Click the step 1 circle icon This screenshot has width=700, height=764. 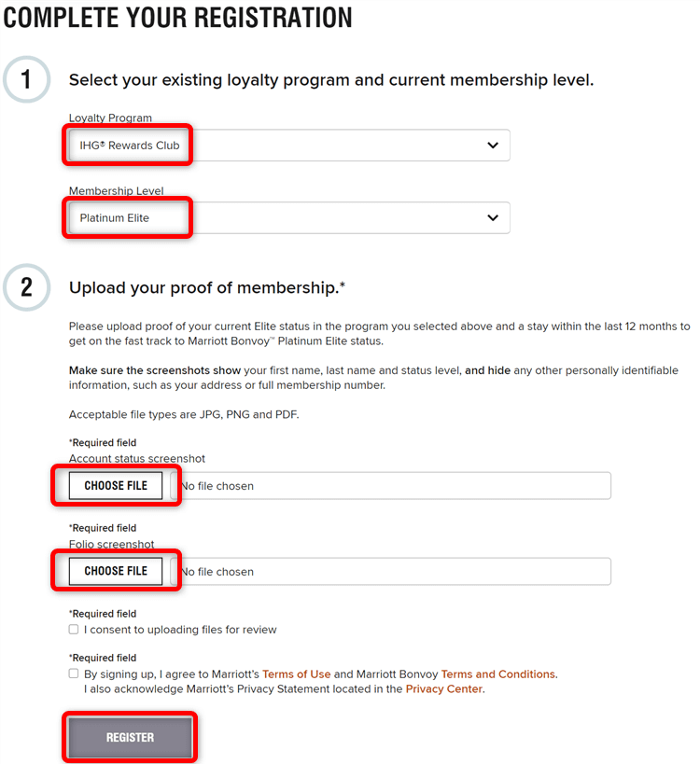[x=26, y=80]
